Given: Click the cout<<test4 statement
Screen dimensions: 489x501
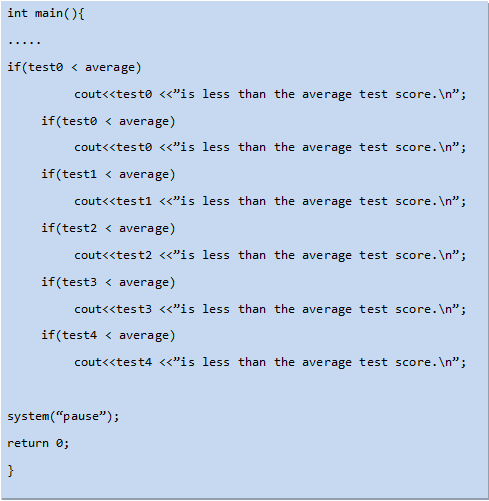Looking at the screenshot, I should pos(270,362).
